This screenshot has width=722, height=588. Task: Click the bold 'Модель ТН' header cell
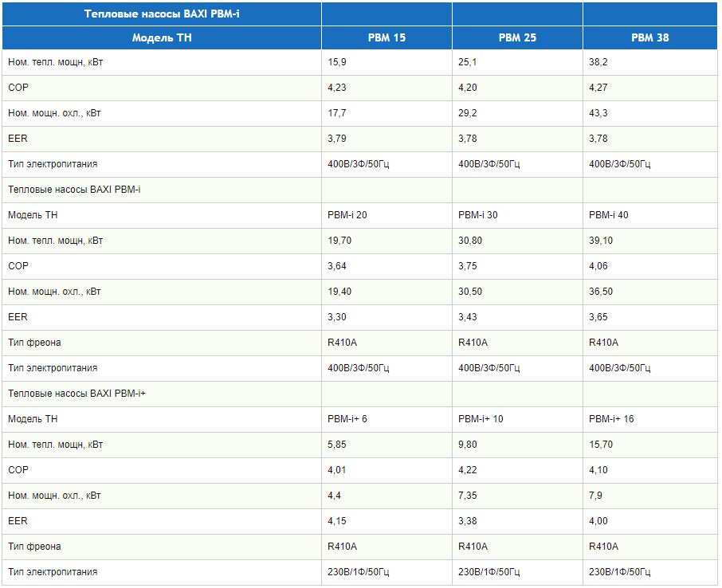162,37
